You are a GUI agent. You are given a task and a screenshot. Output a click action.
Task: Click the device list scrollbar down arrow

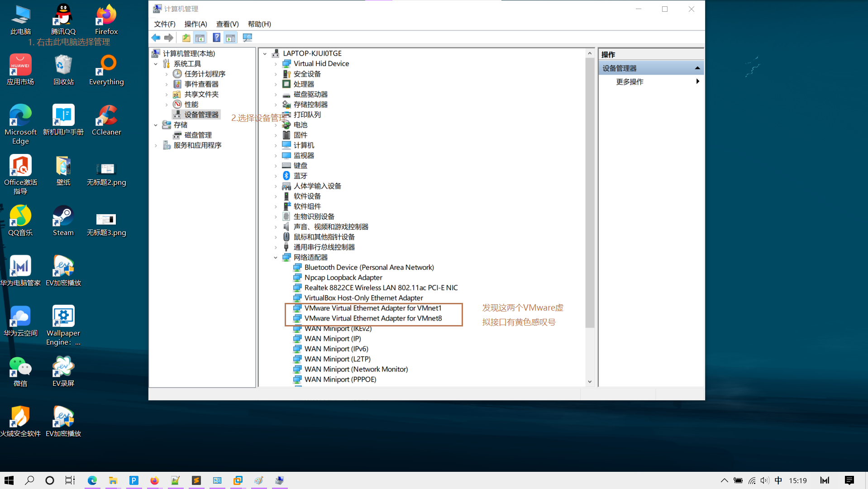pyautogui.click(x=590, y=382)
